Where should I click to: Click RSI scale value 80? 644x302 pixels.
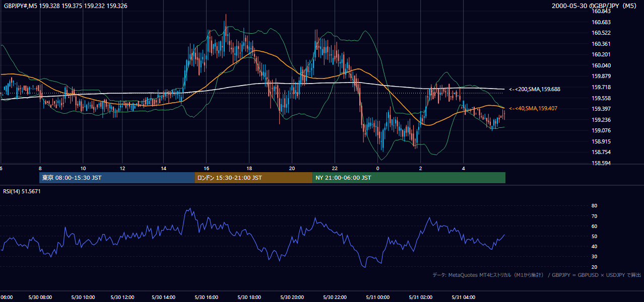[594, 206]
